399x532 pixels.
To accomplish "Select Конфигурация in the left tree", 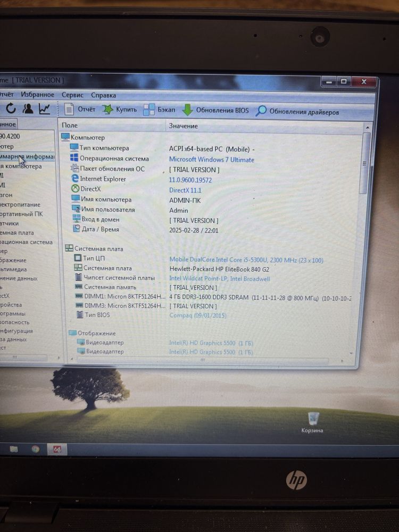I will [x=16, y=331].
